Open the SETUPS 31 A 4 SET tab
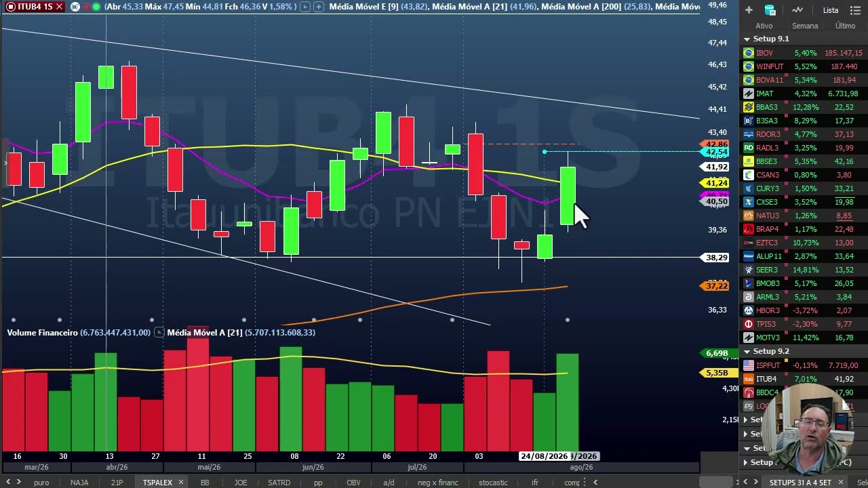868x488 pixels. click(x=800, y=483)
